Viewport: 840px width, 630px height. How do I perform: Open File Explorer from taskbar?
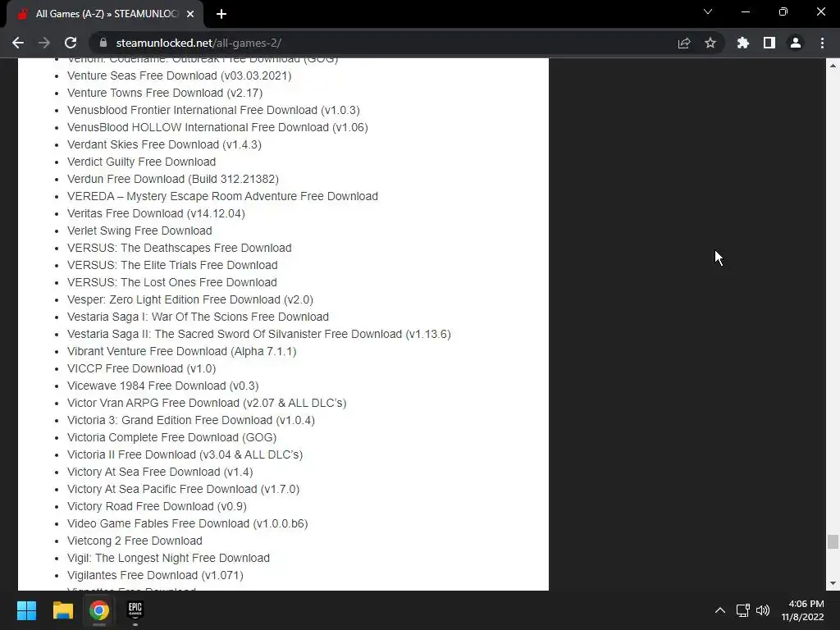tap(62, 610)
